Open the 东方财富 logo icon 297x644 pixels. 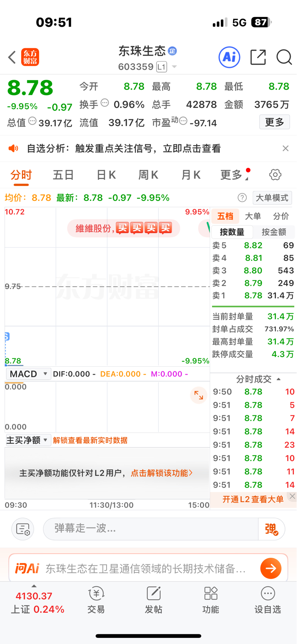(30, 57)
